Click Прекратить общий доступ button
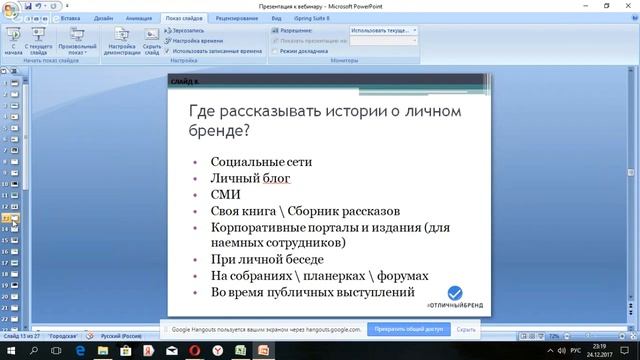640x360 pixels. [409, 329]
